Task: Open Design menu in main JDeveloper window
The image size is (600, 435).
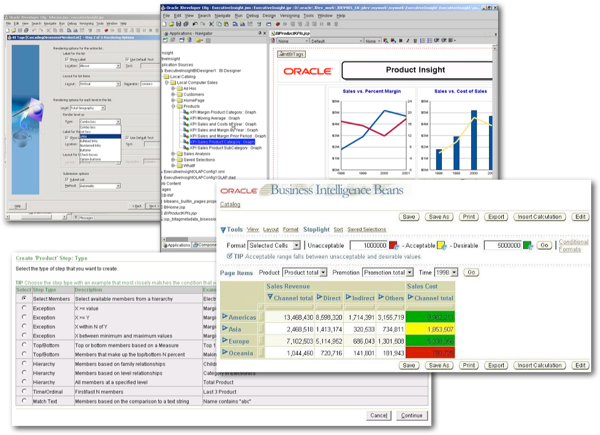Action: pyautogui.click(x=269, y=16)
